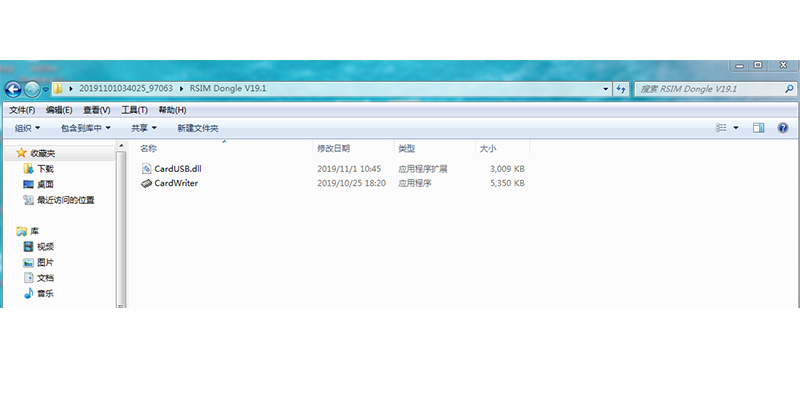Select 音乐 library
Viewport: 800px width, 407px height.
[45, 294]
